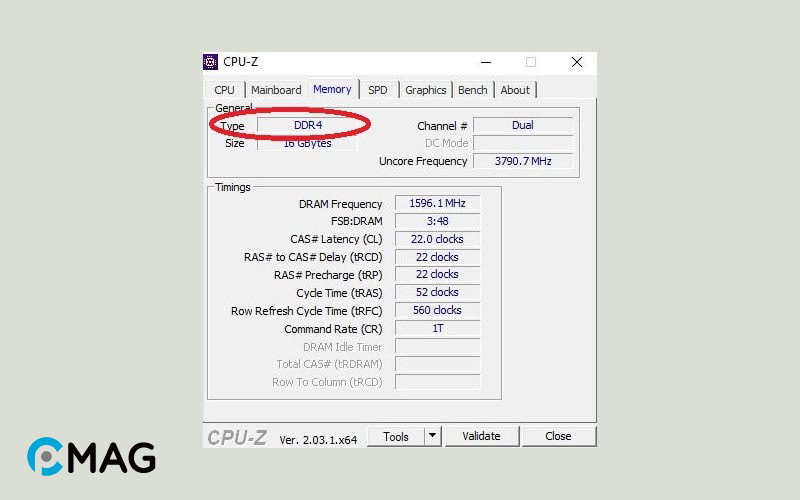800x500 pixels.
Task: Click the Close button at bottom
Action: point(558,436)
